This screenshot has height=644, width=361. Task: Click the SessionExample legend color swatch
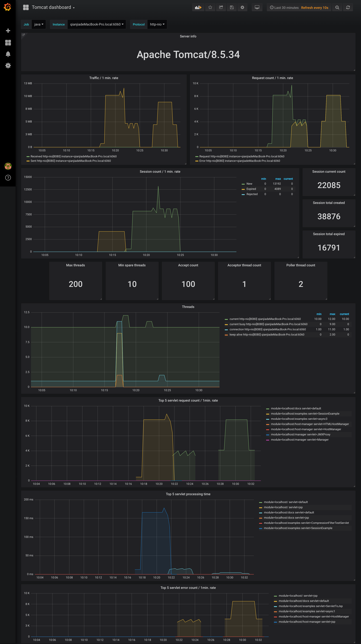[267, 414]
